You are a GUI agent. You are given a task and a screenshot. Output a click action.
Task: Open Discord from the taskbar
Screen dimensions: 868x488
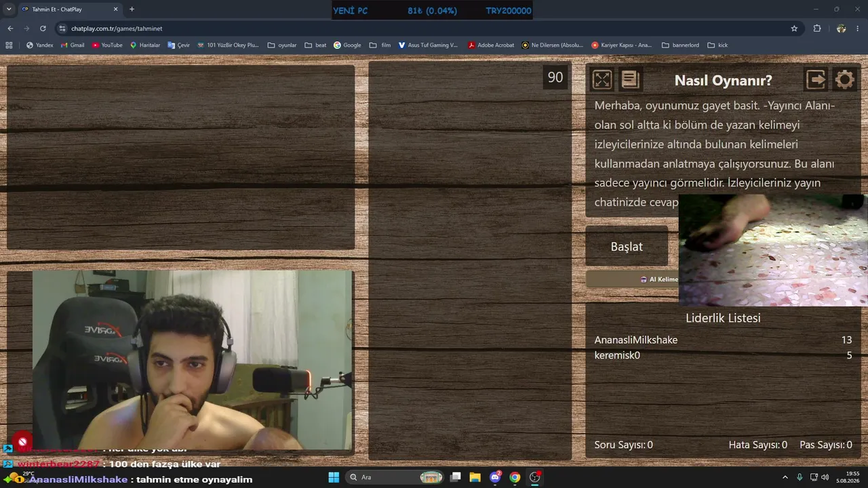pyautogui.click(x=495, y=477)
